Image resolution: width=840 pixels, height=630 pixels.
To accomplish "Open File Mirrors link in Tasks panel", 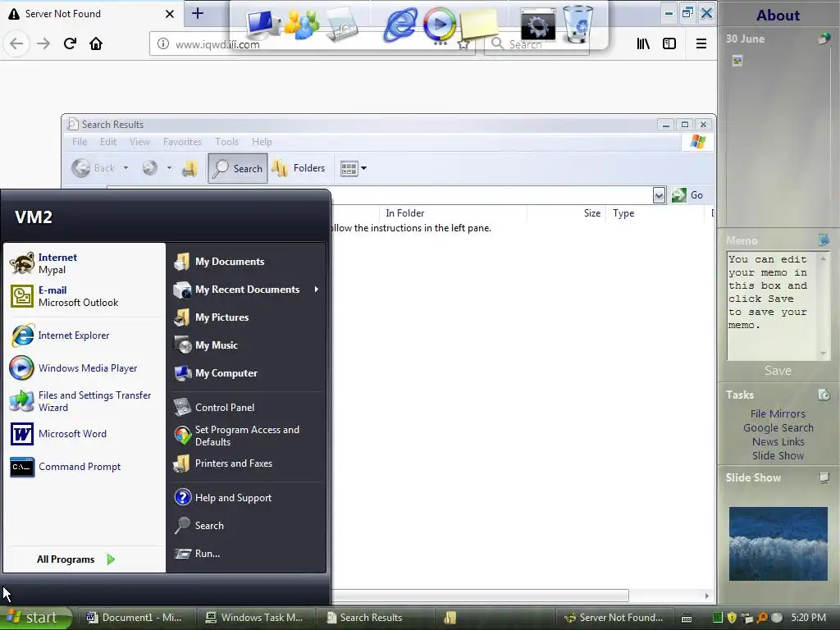I will point(778,413).
